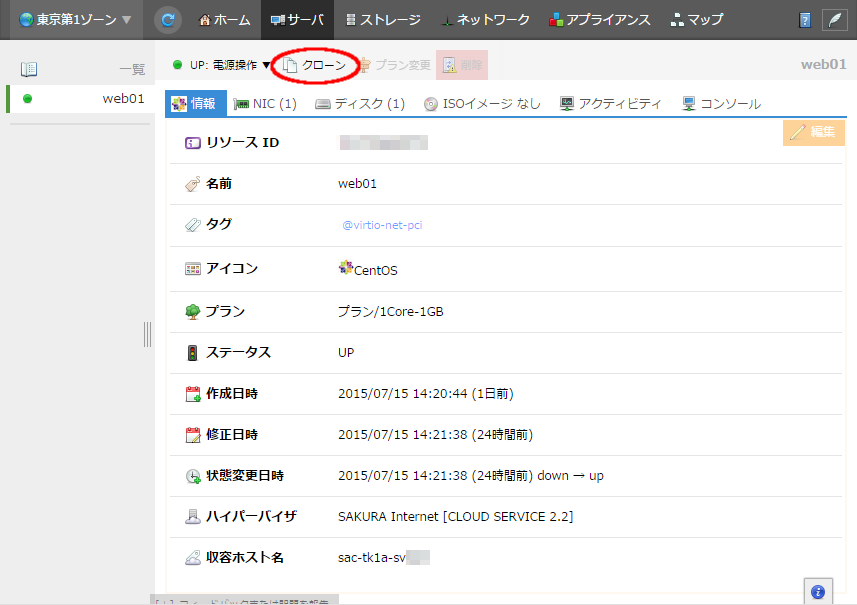The width and height of the screenshot is (857, 605).
Task: Expand the UP: 電源操作 power dropdown
Action: 221,65
